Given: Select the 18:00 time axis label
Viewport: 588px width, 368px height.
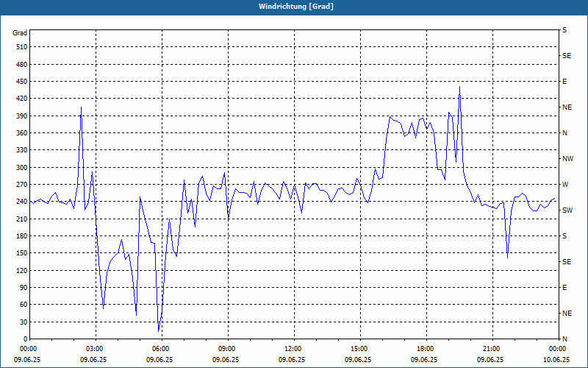Looking at the screenshot, I should point(426,349).
